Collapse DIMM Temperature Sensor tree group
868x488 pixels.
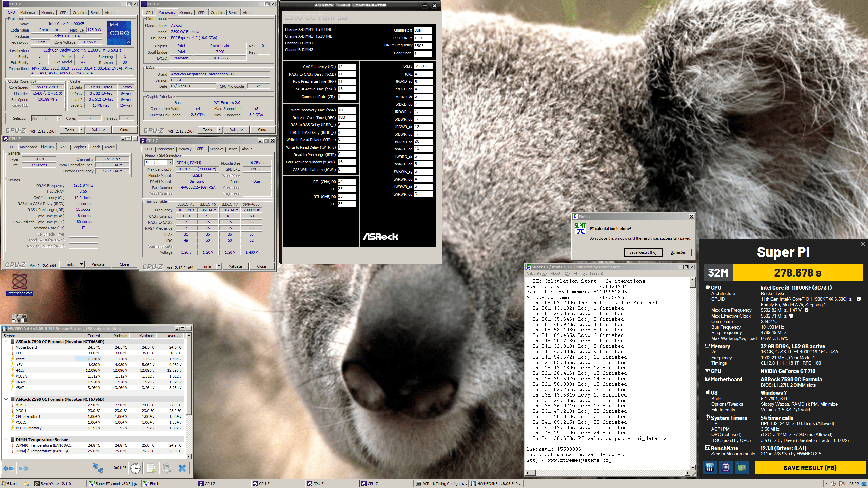6,439
